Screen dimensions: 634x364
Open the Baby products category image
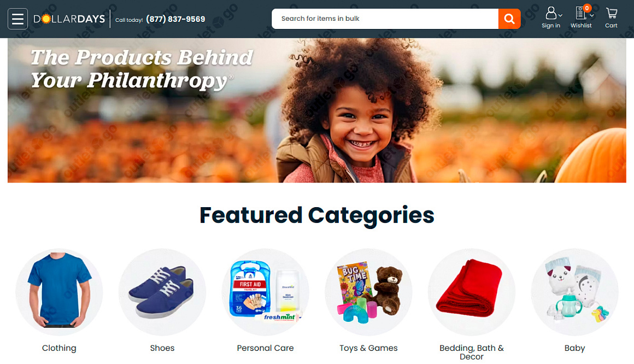574,292
